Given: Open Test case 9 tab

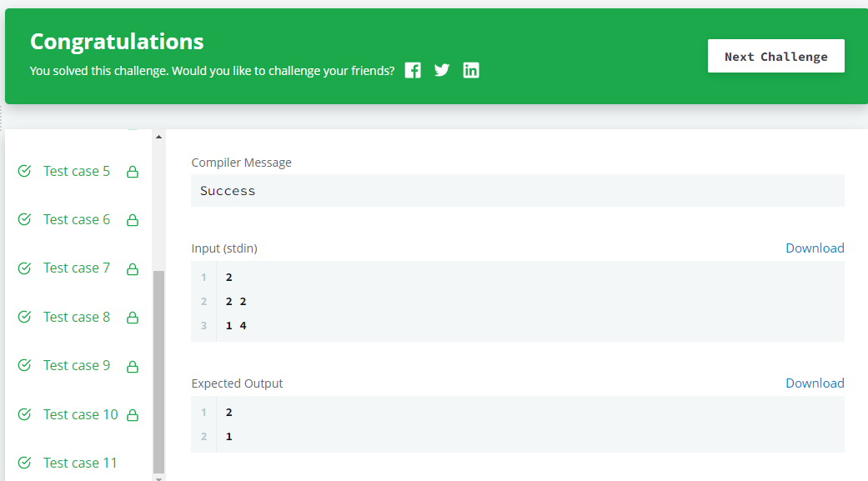Looking at the screenshot, I should tap(77, 365).
